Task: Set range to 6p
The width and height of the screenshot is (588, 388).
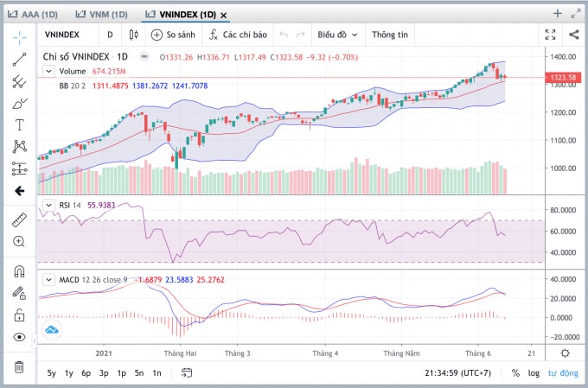Action: point(86,373)
